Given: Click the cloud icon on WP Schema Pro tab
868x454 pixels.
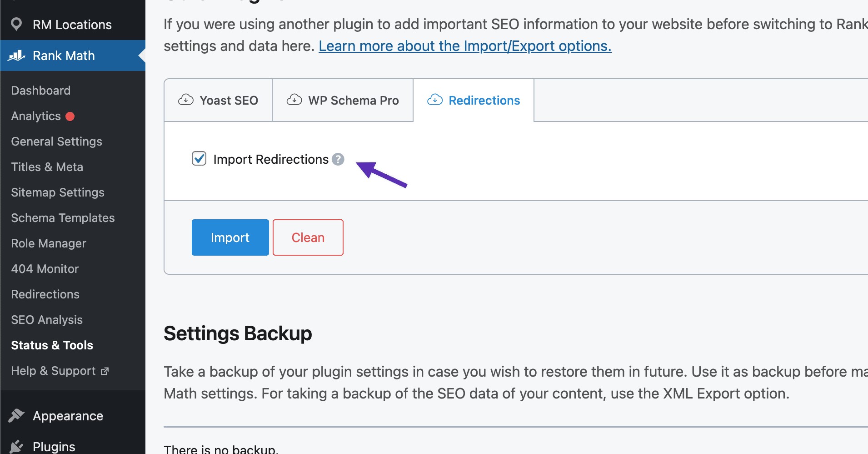Looking at the screenshot, I should coord(294,100).
